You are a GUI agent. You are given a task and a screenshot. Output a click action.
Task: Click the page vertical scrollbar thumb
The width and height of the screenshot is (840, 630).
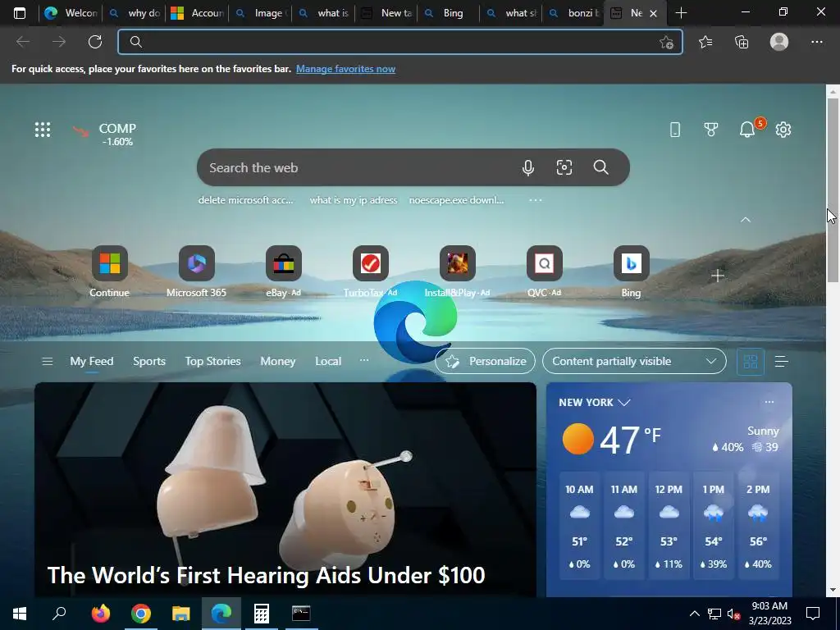(x=833, y=190)
